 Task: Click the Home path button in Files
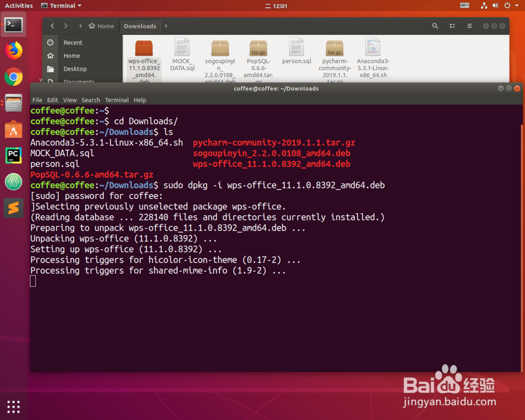click(101, 26)
